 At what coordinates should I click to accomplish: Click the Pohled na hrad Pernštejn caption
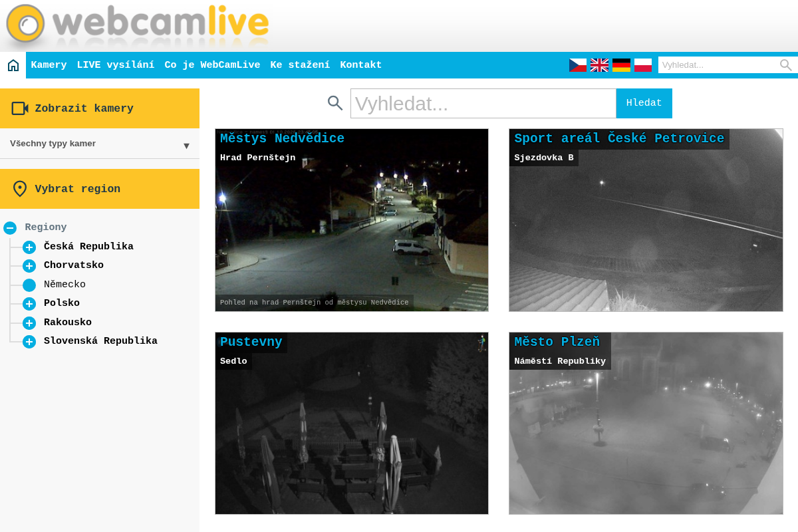click(315, 303)
